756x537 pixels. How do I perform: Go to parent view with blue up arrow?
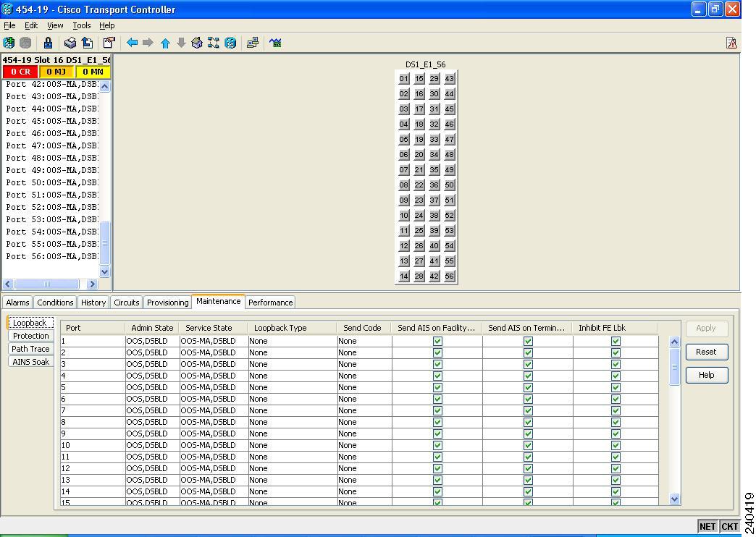point(165,43)
